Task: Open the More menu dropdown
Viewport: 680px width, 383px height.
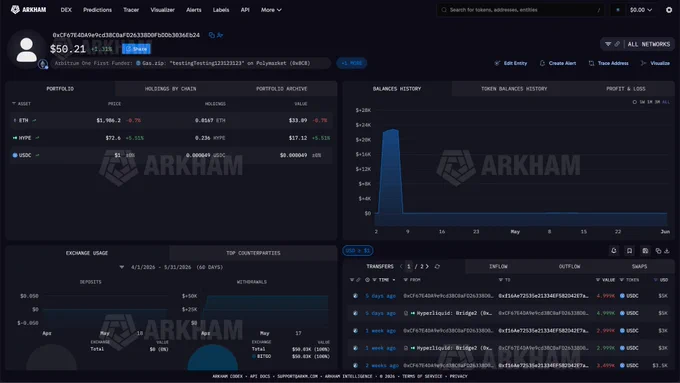Action: tap(271, 10)
